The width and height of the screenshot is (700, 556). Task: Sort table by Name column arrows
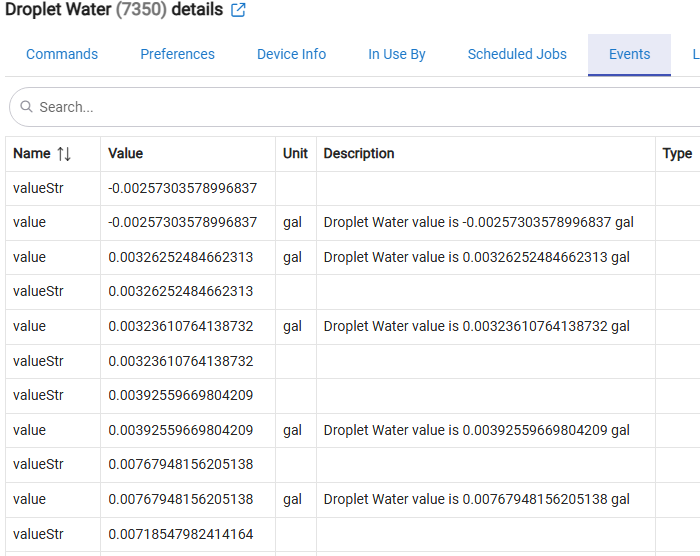64,154
